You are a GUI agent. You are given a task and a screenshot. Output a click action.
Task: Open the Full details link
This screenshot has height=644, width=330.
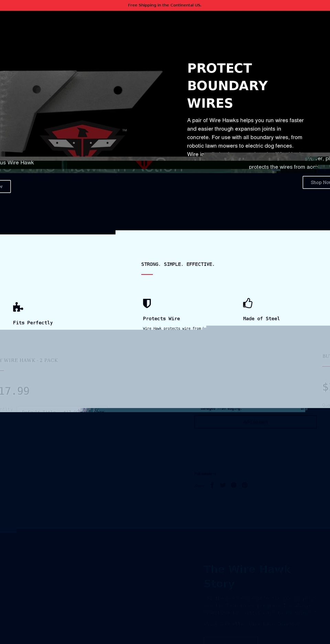tap(205, 474)
